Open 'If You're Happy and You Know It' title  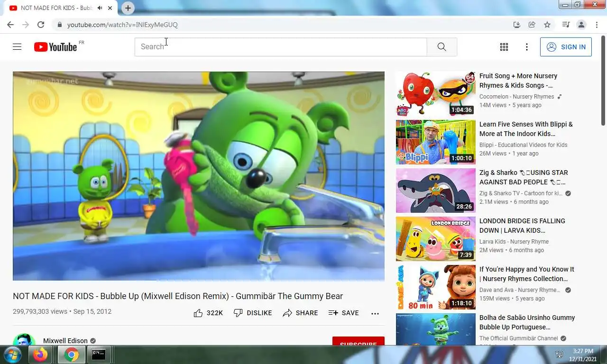(x=527, y=274)
